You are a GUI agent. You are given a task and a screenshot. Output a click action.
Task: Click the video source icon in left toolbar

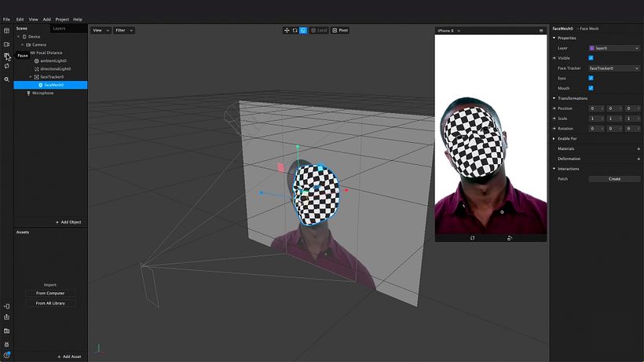(6, 44)
